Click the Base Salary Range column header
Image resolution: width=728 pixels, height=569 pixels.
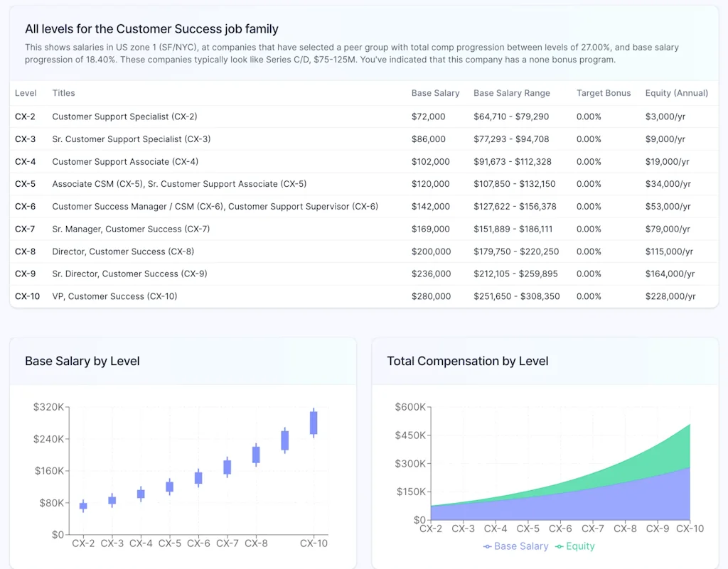(x=512, y=93)
